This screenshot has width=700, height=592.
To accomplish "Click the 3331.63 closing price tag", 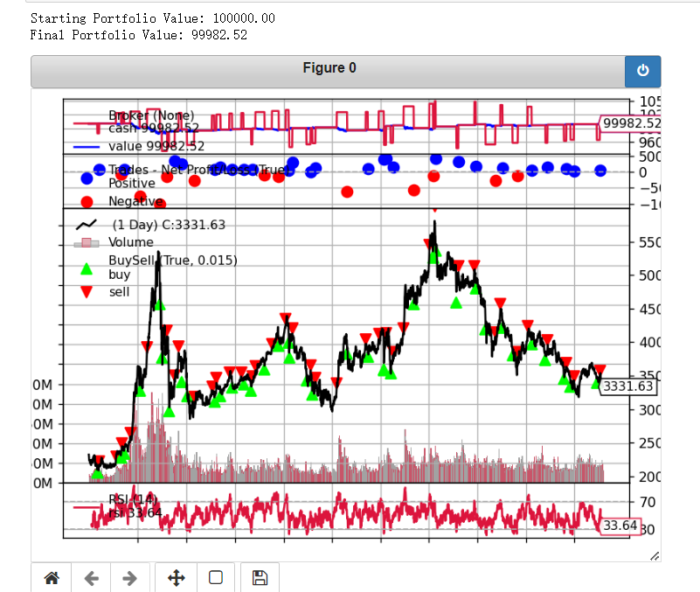I will [x=628, y=386].
